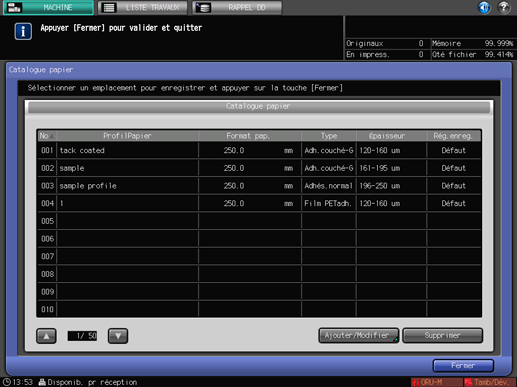Select empty slot 005
The image size is (517, 387).
pos(259,221)
